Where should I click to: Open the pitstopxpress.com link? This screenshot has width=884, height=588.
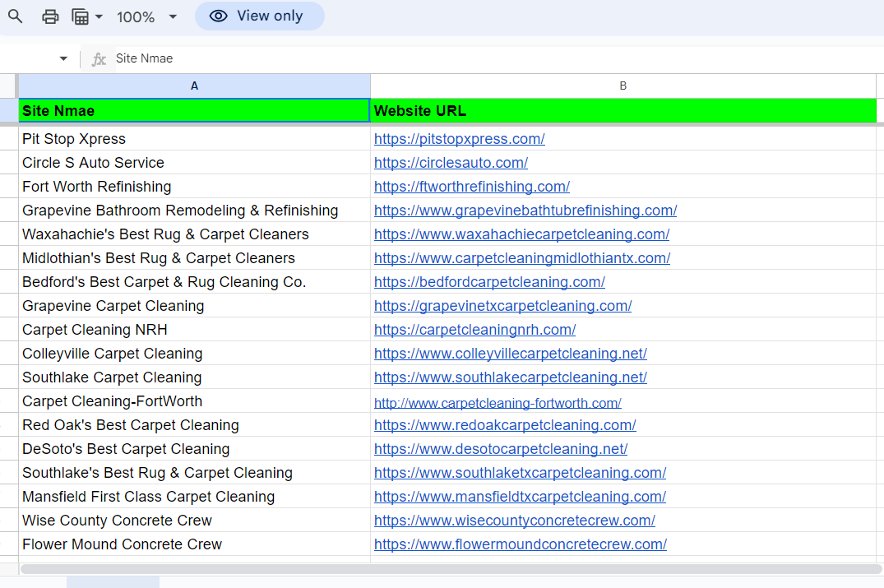459,139
